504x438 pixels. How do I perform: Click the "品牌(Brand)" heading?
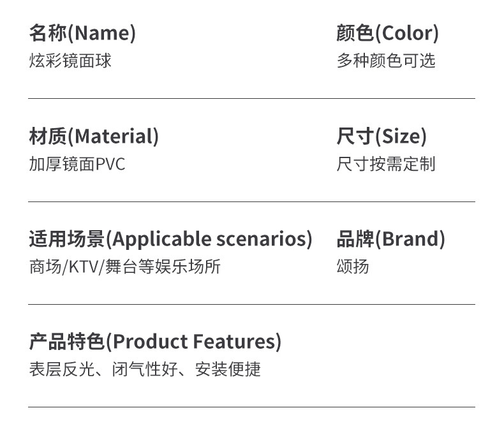(x=390, y=239)
